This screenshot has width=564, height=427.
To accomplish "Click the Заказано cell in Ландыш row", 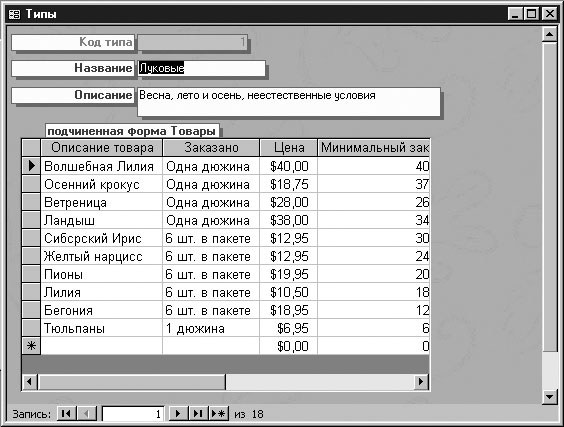I will point(211,220).
